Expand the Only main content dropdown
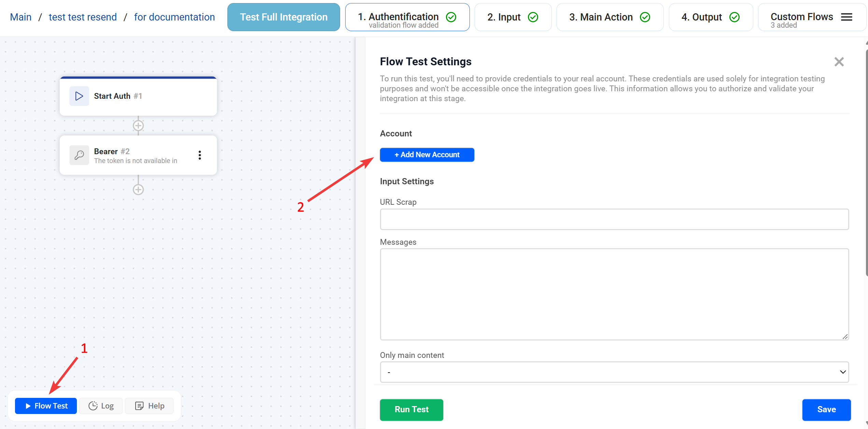 coord(614,372)
